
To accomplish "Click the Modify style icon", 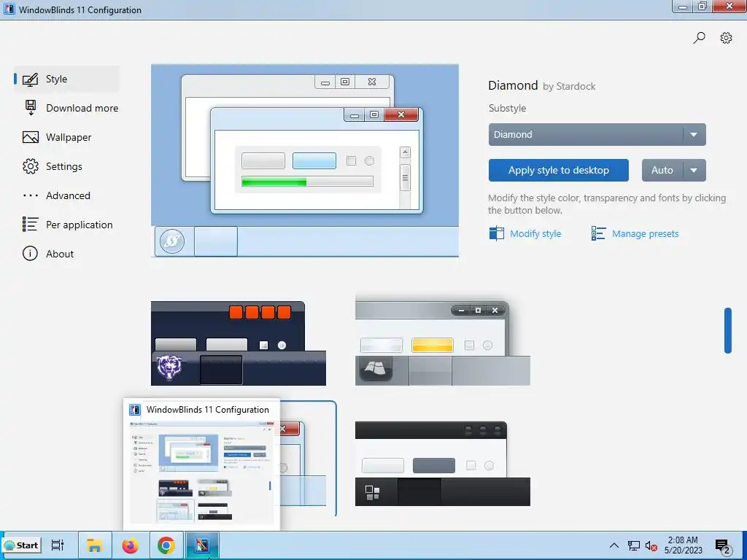I will [496, 233].
